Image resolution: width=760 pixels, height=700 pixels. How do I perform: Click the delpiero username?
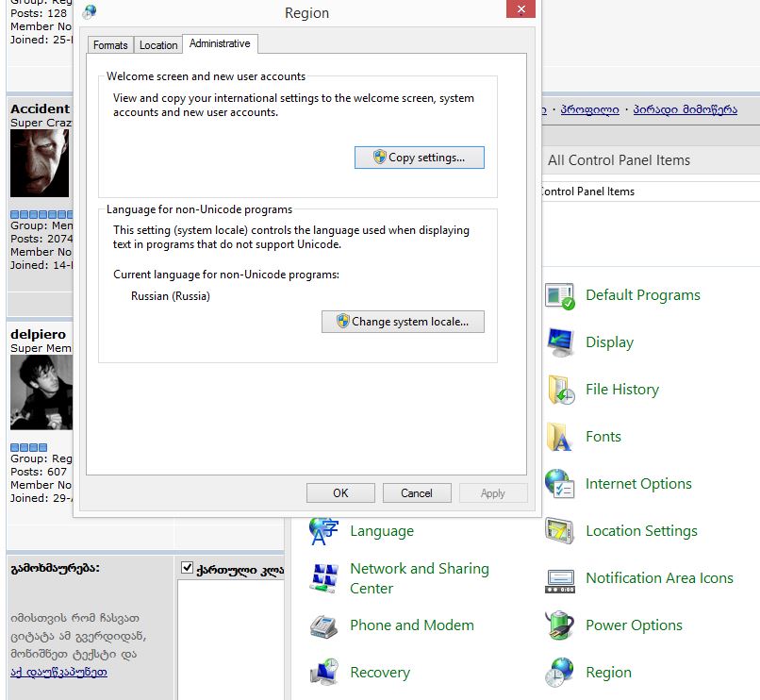point(39,334)
